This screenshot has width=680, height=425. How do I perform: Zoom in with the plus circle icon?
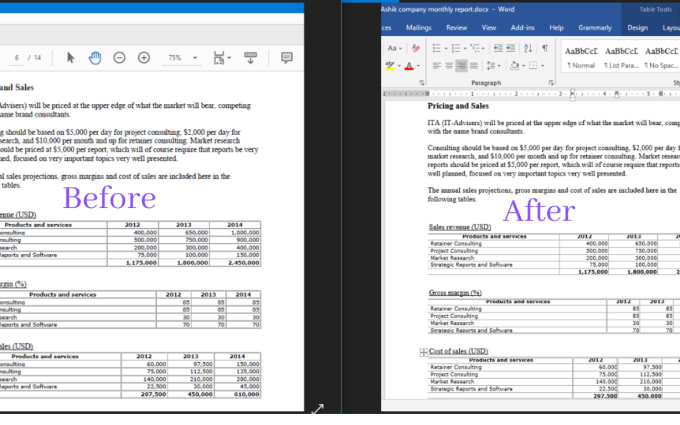(x=144, y=58)
